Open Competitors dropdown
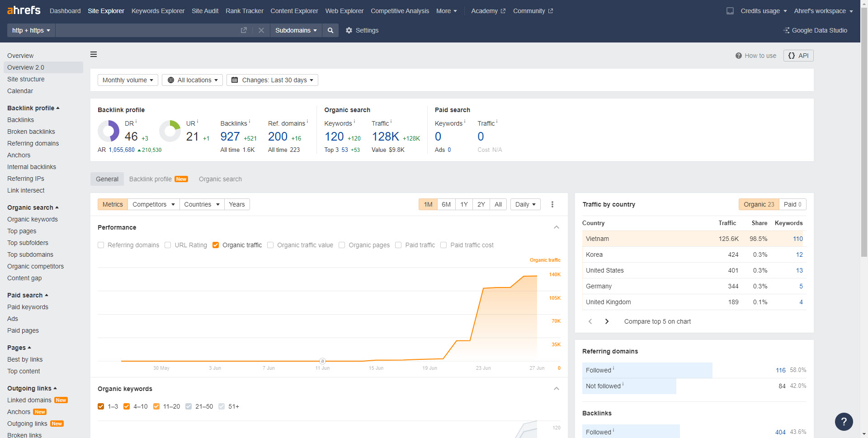Screen dimensions: 868x438 (x=154, y=204)
